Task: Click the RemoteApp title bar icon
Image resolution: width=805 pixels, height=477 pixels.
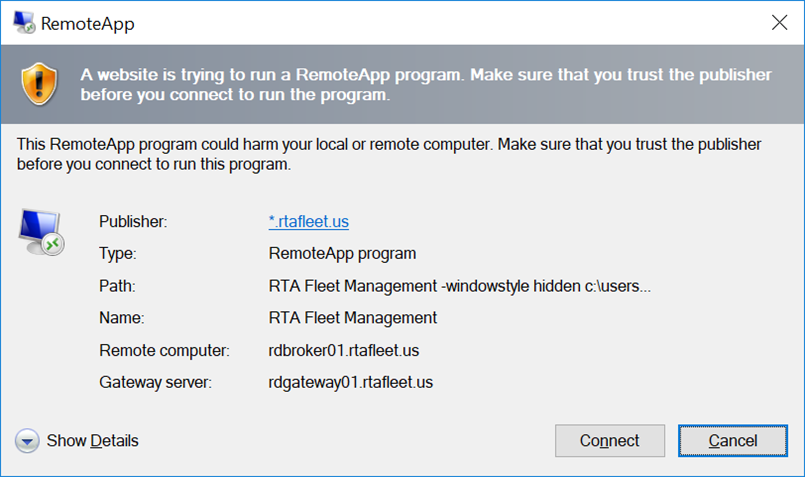Action: coord(23,22)
